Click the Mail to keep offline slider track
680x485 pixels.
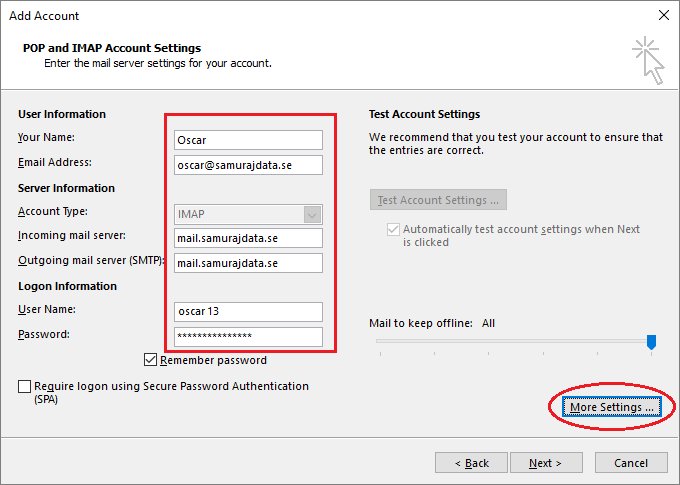click(514, 341)
